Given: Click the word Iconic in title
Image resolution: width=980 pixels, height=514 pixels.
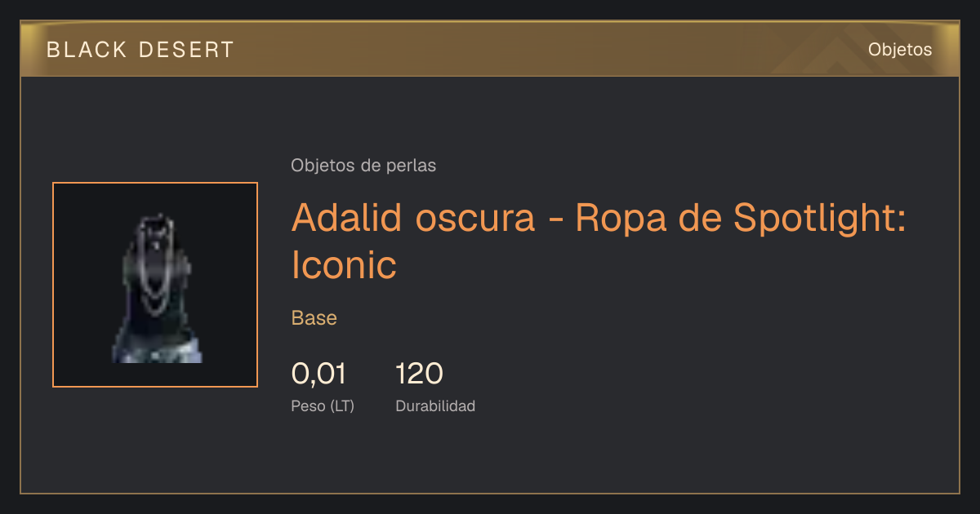Looking at the screenshot, I should (x=344, y=264).
